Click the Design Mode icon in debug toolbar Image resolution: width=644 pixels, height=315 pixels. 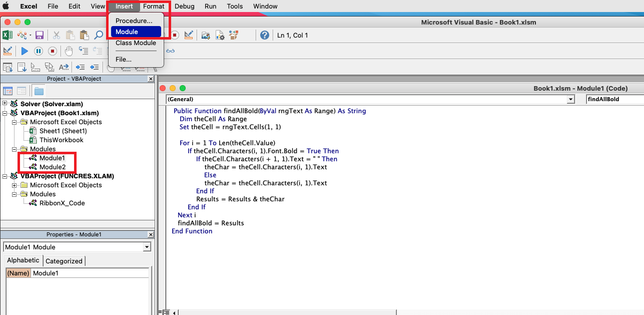coord(8,51)
